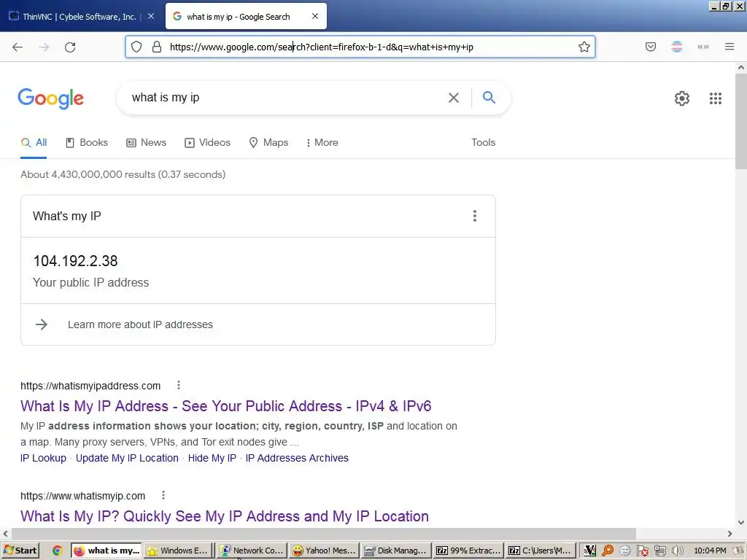Click the taskbar clock showing 10:04 PM
747x560 pixels.
pos(710,551)
